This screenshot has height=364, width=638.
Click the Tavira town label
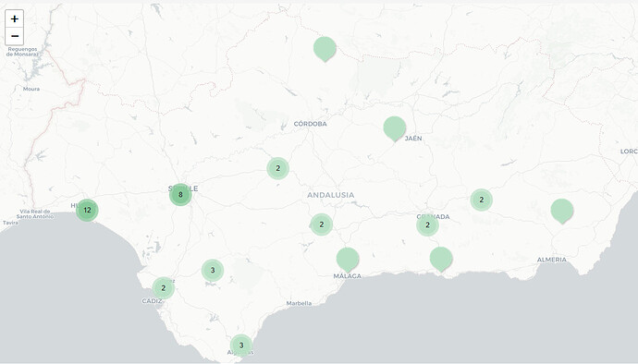pos(10,223)
